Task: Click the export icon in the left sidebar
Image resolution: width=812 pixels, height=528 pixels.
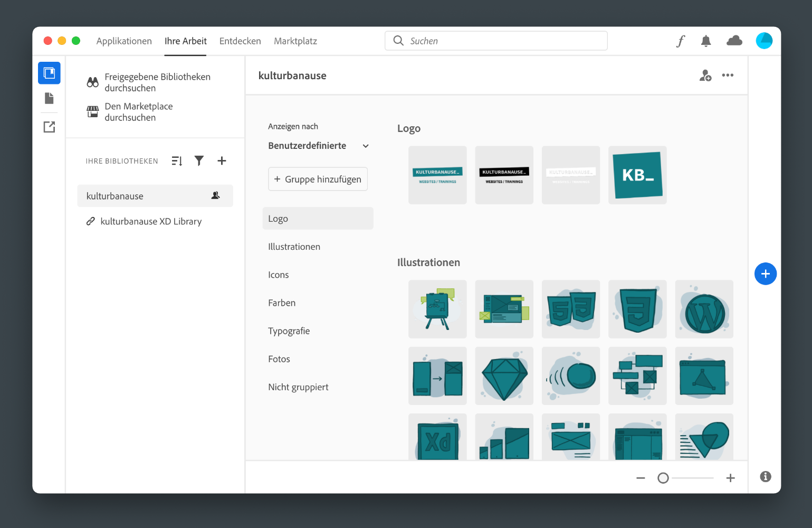Action: pyautogui.click(x=49, y=127)
